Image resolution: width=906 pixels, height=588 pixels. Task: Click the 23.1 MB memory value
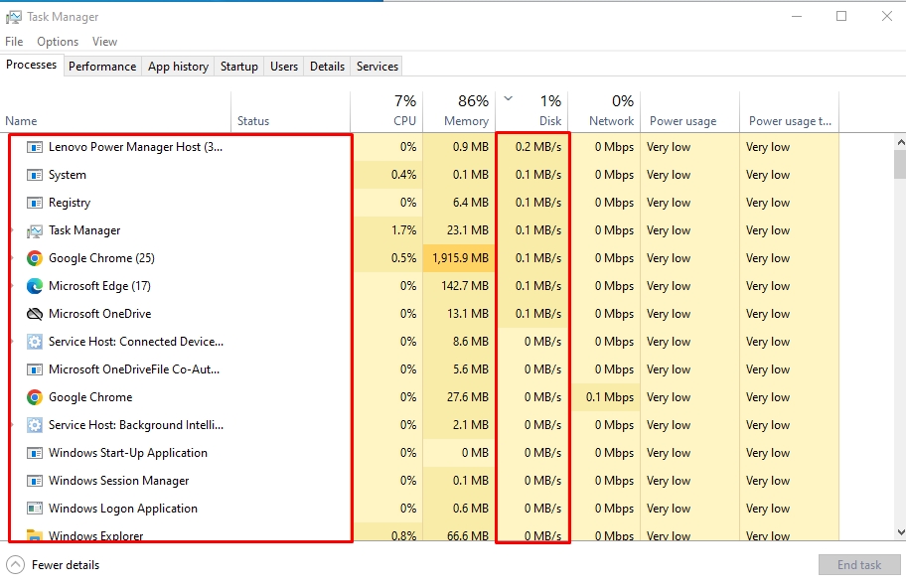click(x=468, y=230)
